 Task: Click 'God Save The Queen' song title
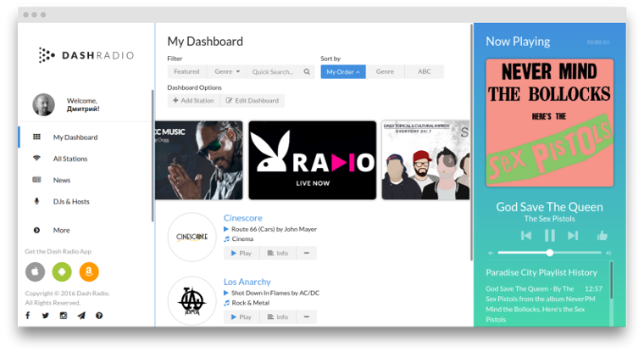click(550, 207)
